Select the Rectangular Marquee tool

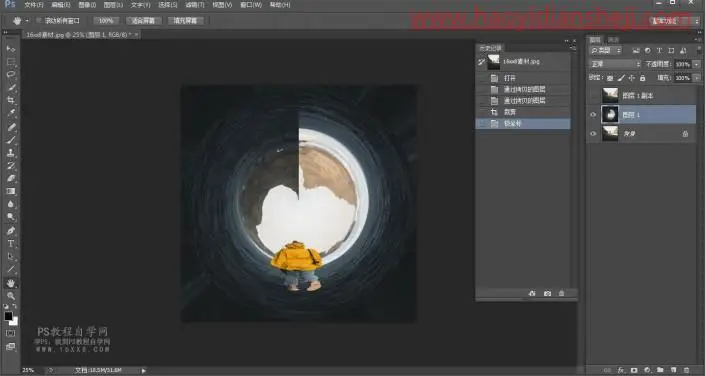point(11,62)
